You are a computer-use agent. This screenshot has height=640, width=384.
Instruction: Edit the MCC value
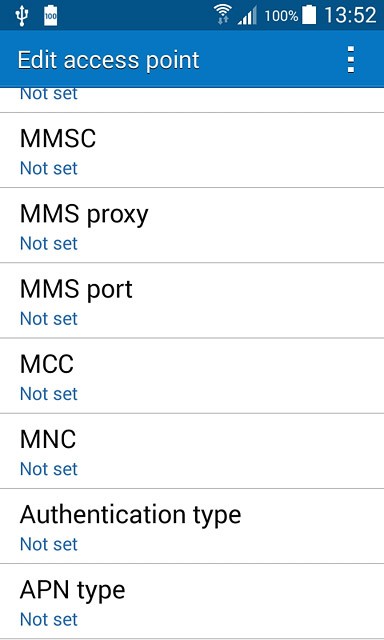tap(192, 376)
